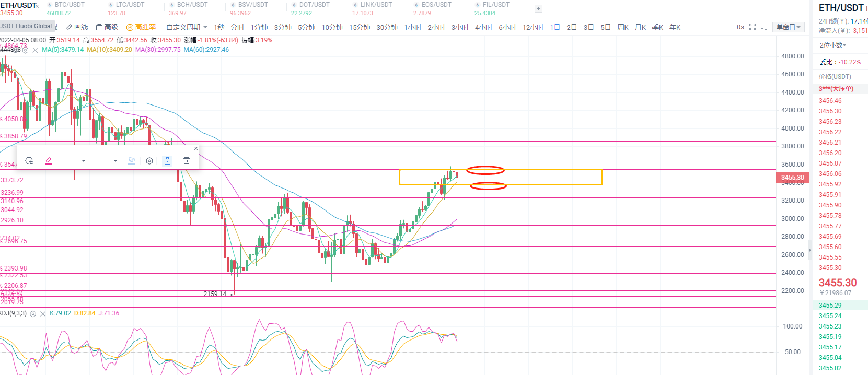Screen dimensions: 868x375
Task: Click bid price 3455.29 in order book
Action: [830, 306]
